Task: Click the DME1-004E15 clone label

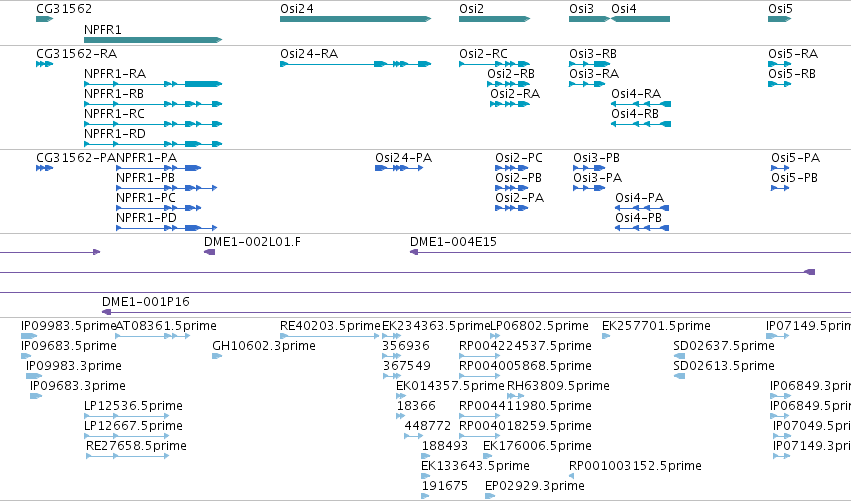Action: pyautogui.click(x=453, y=242)
